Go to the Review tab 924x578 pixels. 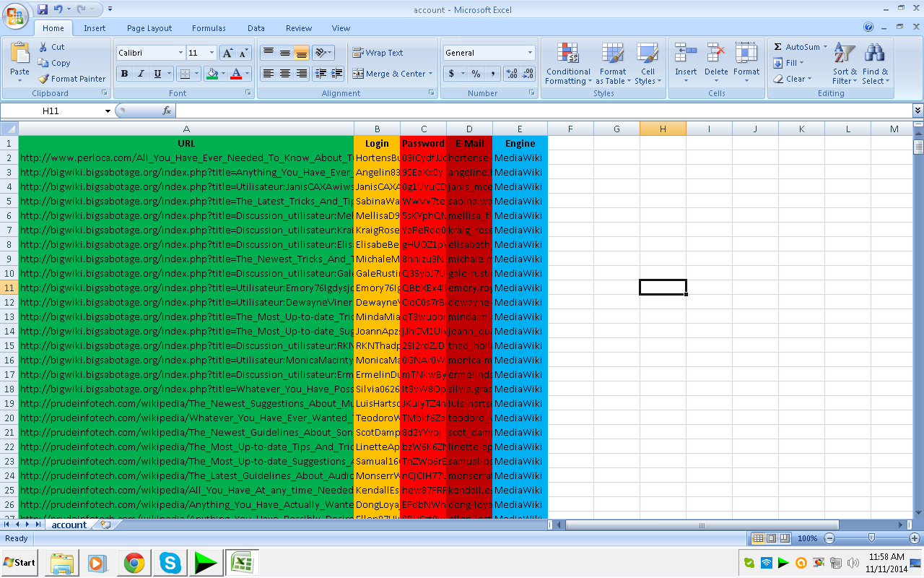click(299, 28)
